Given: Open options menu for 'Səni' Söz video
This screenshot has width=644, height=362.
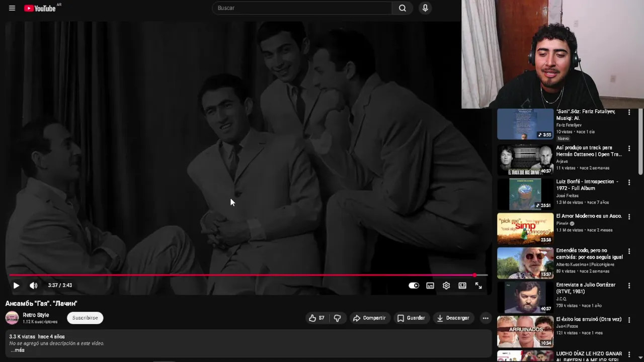Looking at the screenshot, I should pyautogui.click(x=629, y=113).
